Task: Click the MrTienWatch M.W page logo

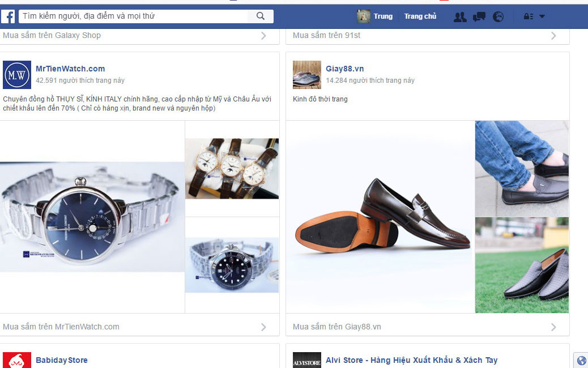Action: (x=17, y=75)
